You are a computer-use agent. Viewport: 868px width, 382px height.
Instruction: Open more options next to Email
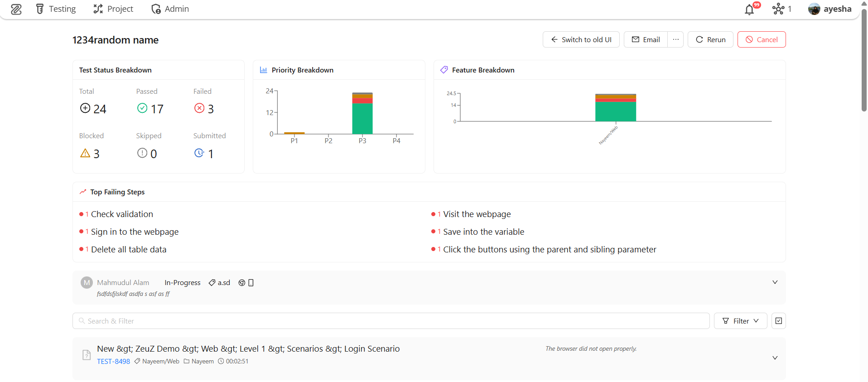tap(675, 39)
